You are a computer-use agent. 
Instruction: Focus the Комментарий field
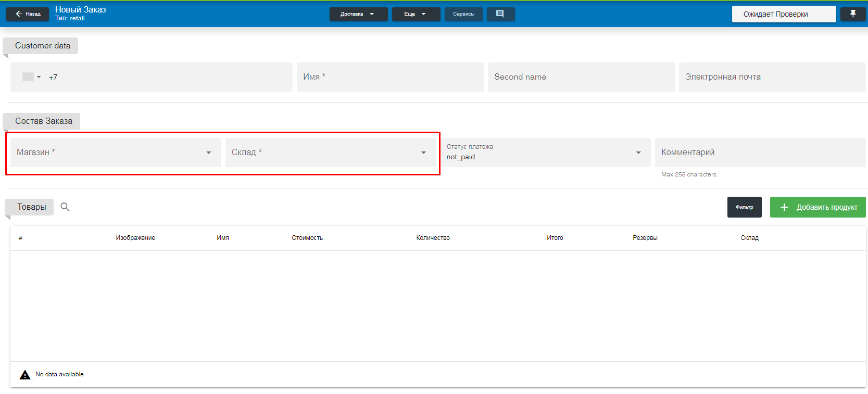click(x=760, y=152)
